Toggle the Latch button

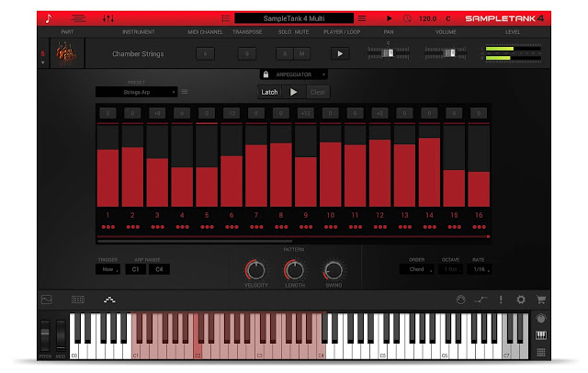[269, 92]
